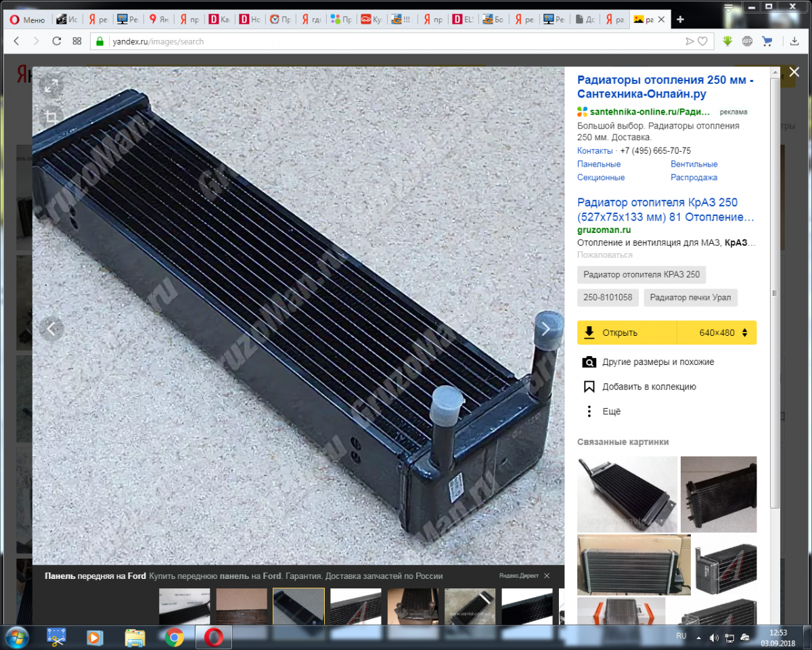Click the green download arrow extension
Image resolution: width=812 pixels, height=650 pixels.
(x=727, y=41)
